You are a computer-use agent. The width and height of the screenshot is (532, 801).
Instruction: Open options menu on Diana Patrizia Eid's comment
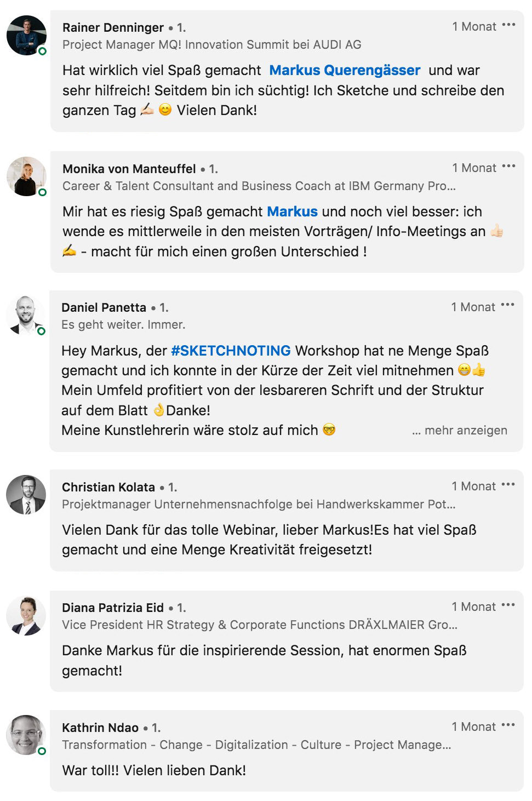508,605
